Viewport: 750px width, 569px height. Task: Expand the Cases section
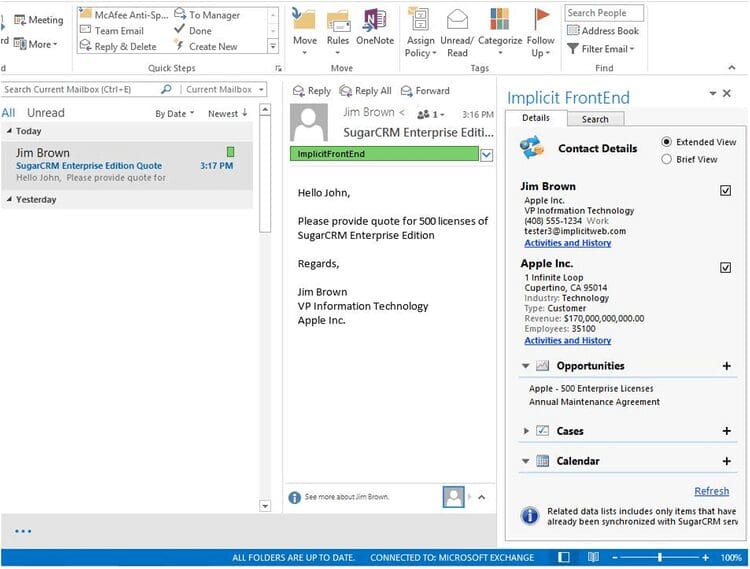click(526, 431)
